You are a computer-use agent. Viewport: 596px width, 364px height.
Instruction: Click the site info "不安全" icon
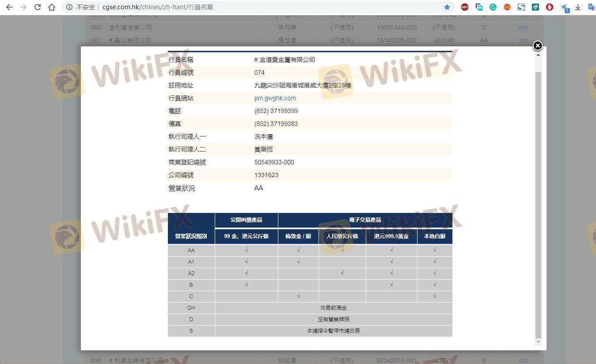coord(69,7)
